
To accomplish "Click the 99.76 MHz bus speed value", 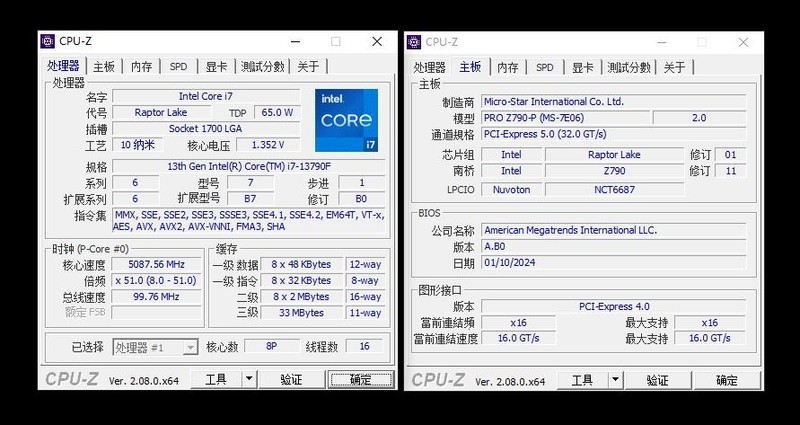I will 157,296.
